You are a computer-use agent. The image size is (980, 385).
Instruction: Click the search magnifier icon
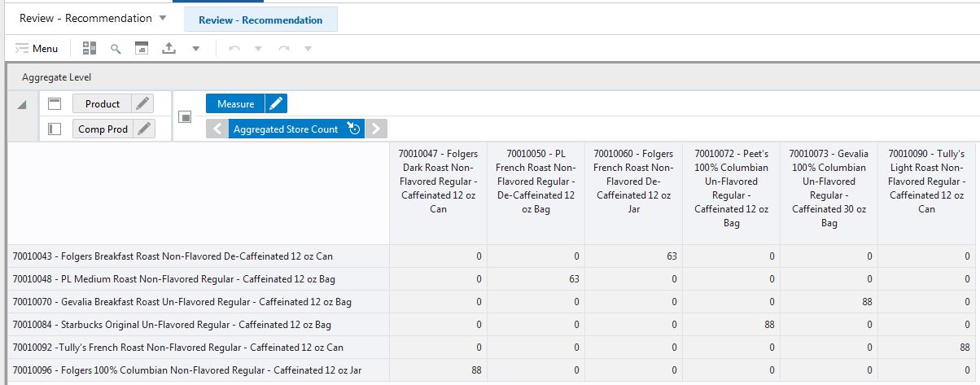[x=116, y=49]
